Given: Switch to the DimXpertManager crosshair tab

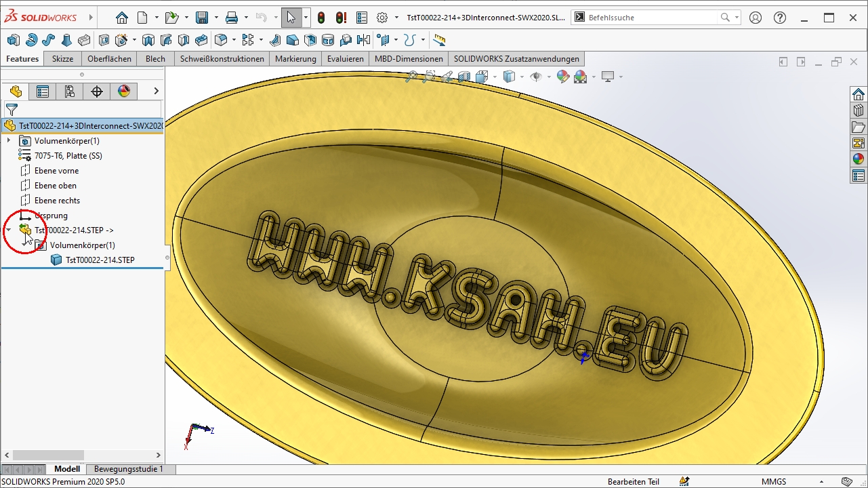Looking at the screenshot, I should (97, 91).
